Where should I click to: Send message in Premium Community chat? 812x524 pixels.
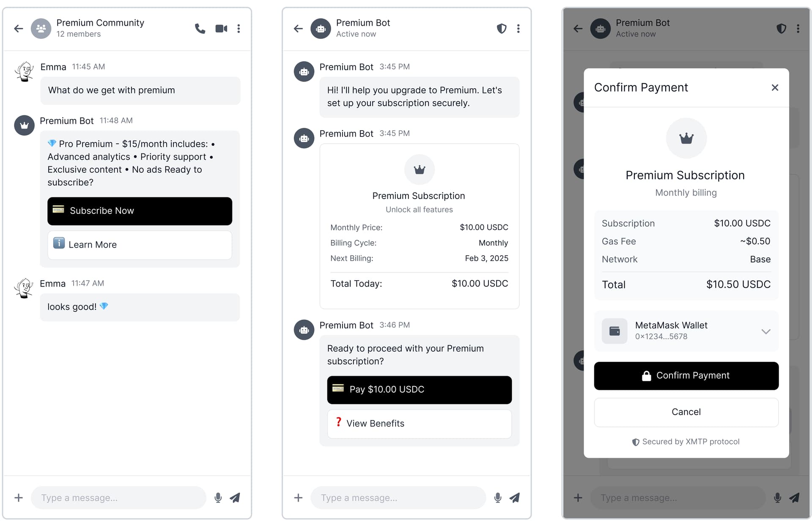235,498
